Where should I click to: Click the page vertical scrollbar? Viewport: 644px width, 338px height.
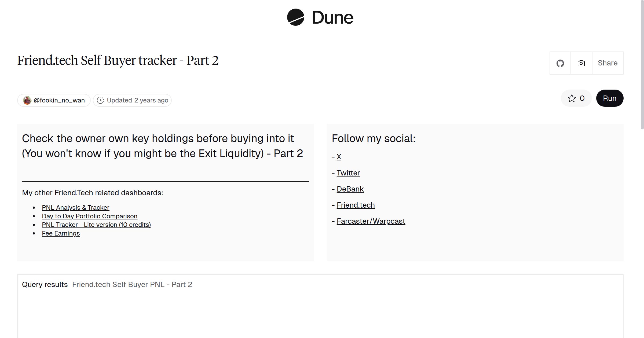pos(642,64)
